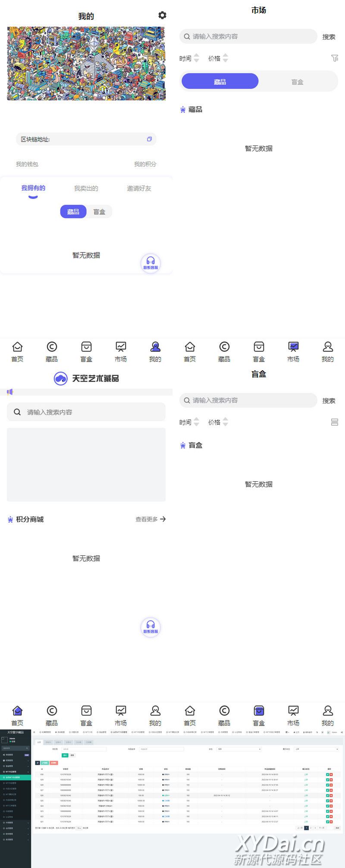Screen dimensions: 345x868
Task: Switch market segment to 盲盒
Action: 297,82
